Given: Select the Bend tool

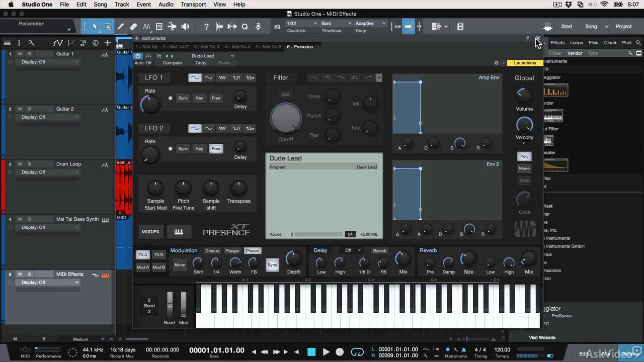Looking at the screenshot, I should pos(146,27).
